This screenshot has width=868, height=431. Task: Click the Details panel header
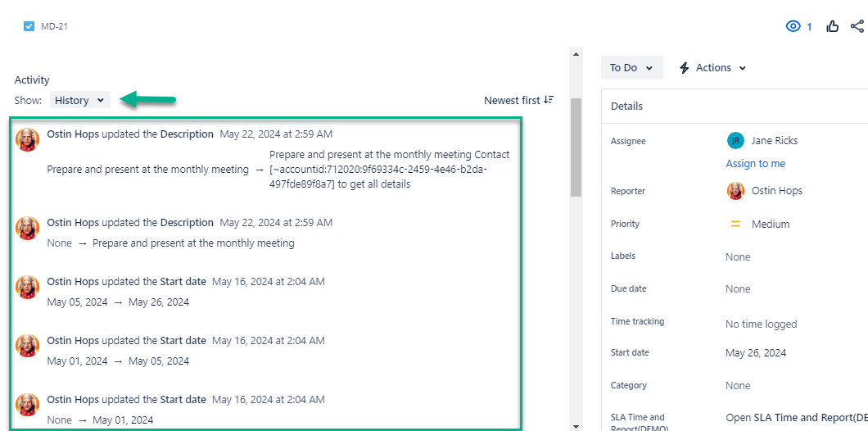click(x=626, y=107)
